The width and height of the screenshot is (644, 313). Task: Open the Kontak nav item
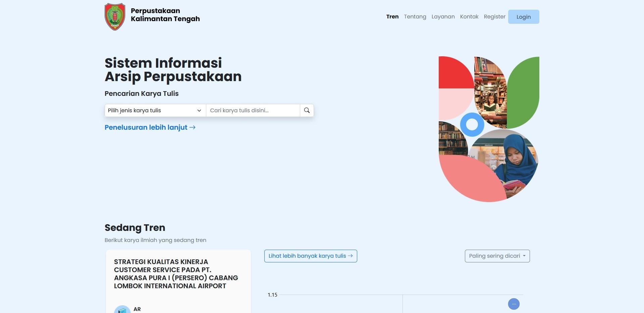pos(469,17)
